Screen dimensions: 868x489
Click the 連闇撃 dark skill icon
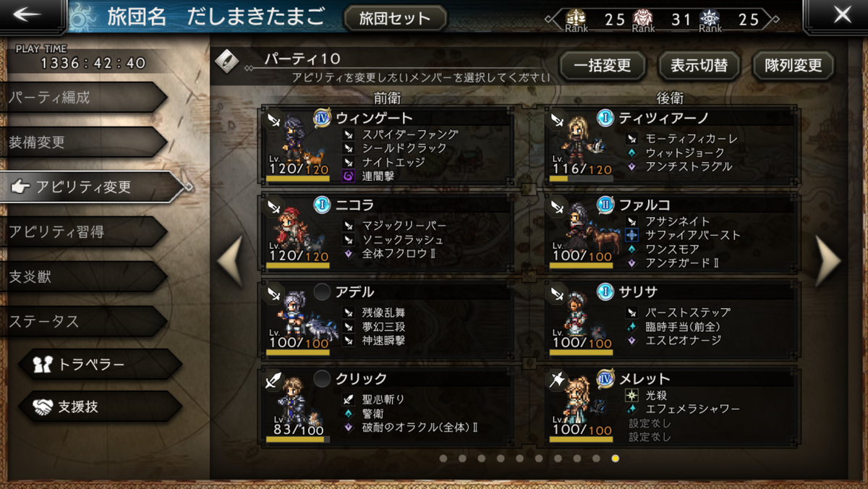click(348, 175)
